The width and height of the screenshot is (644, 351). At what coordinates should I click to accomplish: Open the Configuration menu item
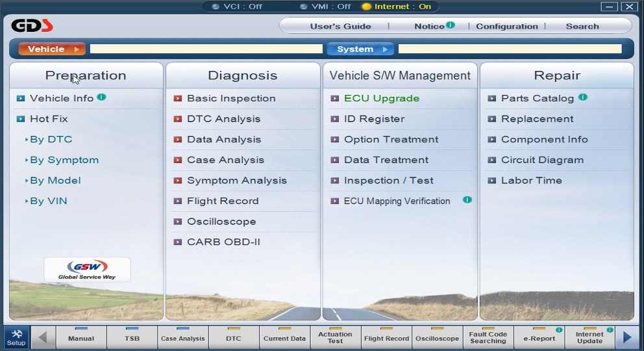tap(506, 26)
